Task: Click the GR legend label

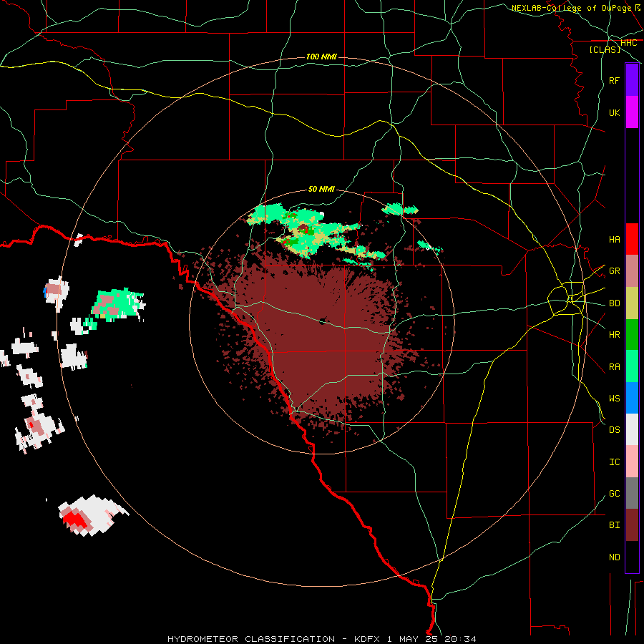Action: (614, 271)
